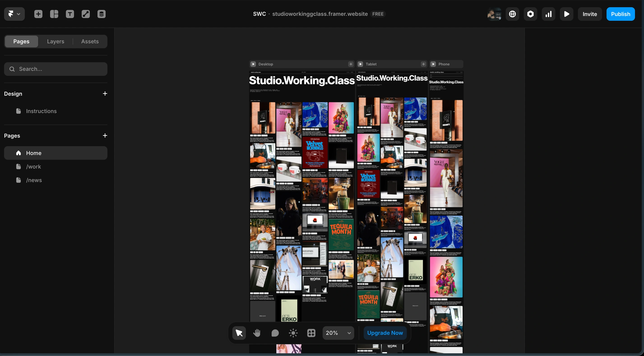The height and width of the screenshot is (356, 644).
Task: Open the globe localization settings
Action: click(512, 14)
